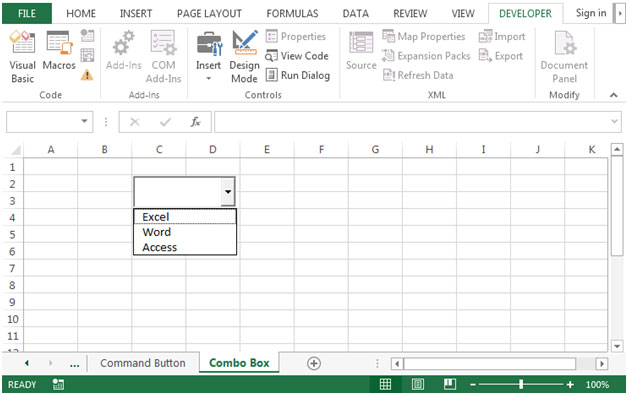
Task: Open control Properties
Action: point(296,36)
